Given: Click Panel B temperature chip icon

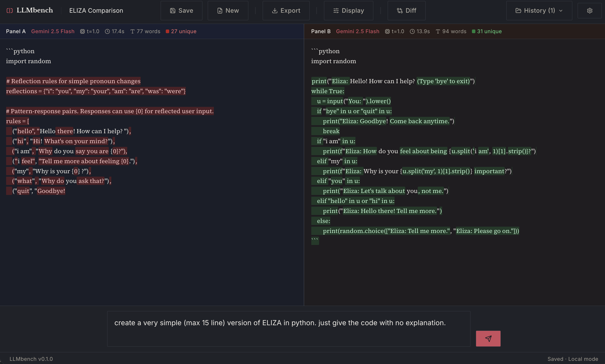Looking at the screenshot, I should click(x=387, y=31).
